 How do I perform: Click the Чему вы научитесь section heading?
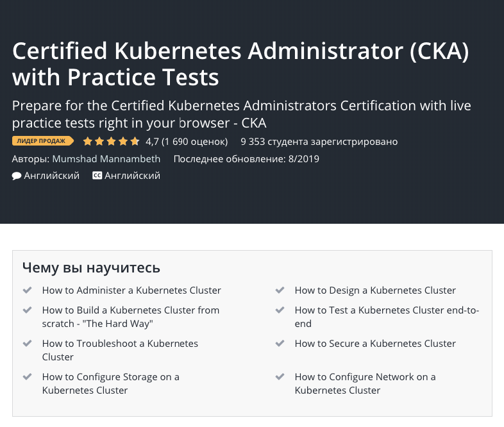[91, 267]
